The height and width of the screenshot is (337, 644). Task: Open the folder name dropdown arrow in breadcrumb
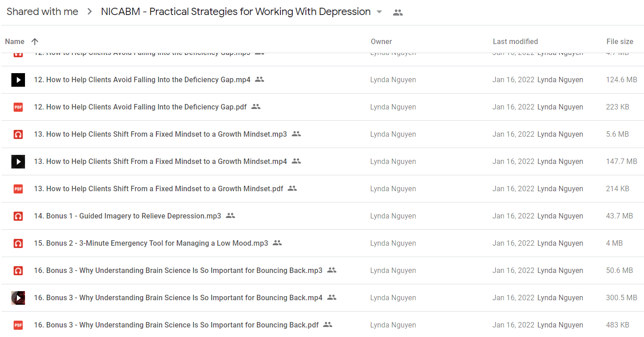379,12
